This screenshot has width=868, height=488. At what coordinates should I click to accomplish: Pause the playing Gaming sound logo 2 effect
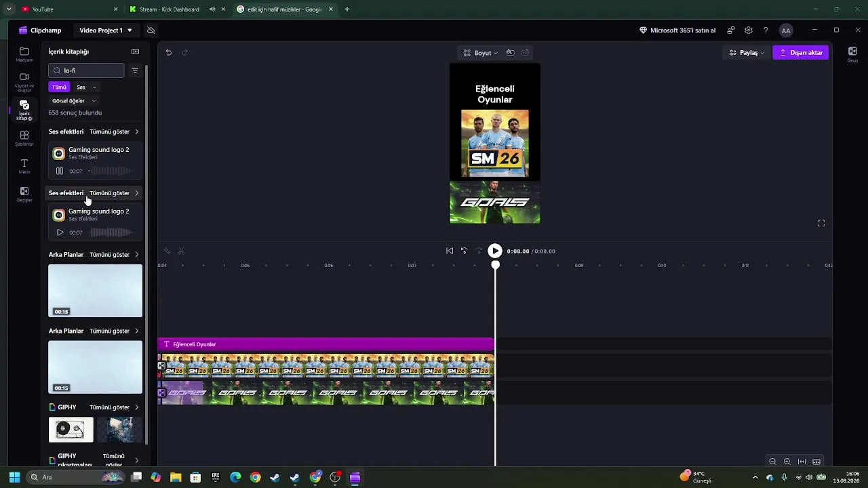(x=60, y=171)
